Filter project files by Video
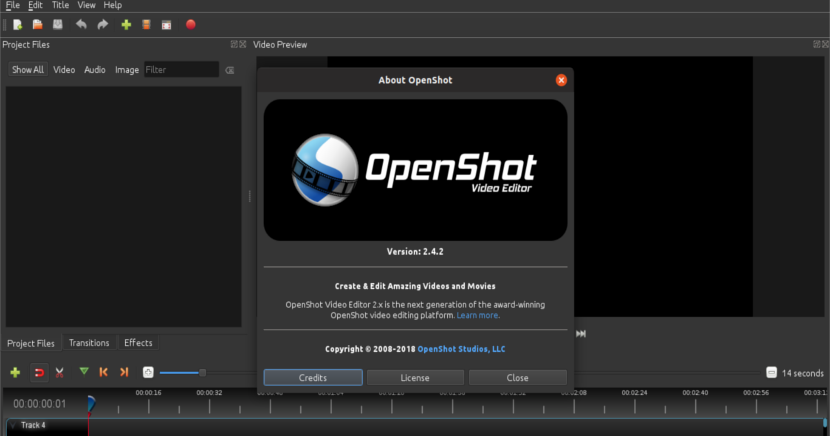 [64, 70]
